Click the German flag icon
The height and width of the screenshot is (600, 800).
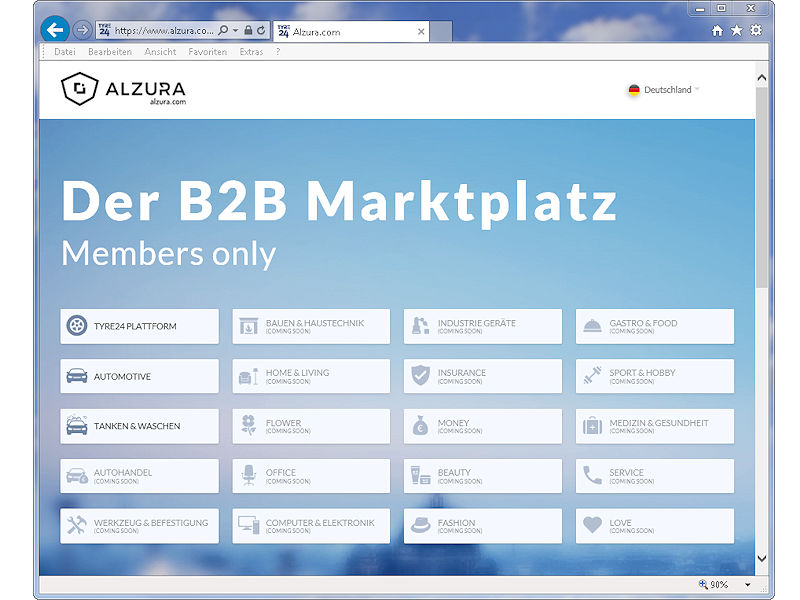(634, 90)
